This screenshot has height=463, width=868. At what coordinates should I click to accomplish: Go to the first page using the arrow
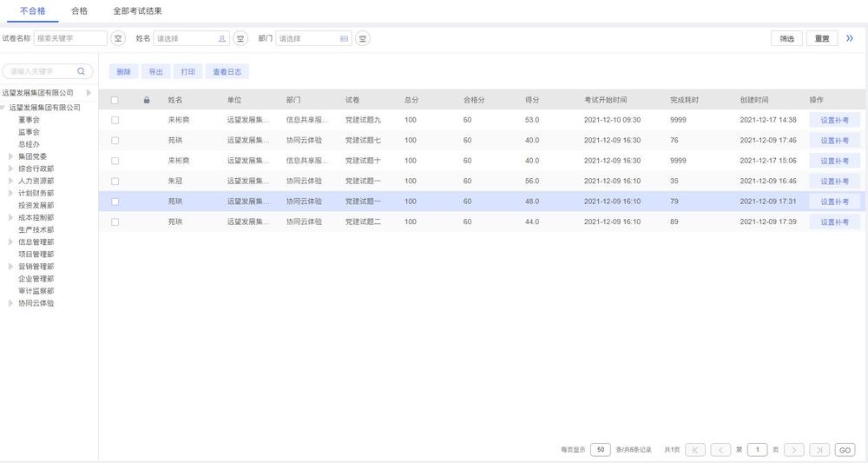point(695,450)
